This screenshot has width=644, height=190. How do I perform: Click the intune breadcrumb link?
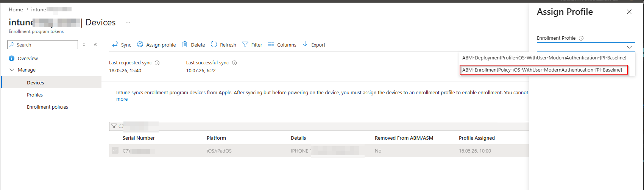[51, 9]
